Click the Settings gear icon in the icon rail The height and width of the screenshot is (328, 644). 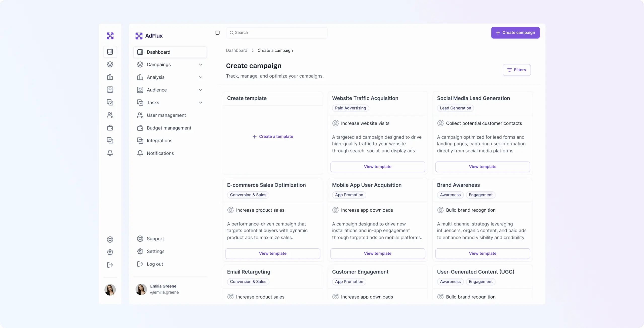tap(110, 252)
